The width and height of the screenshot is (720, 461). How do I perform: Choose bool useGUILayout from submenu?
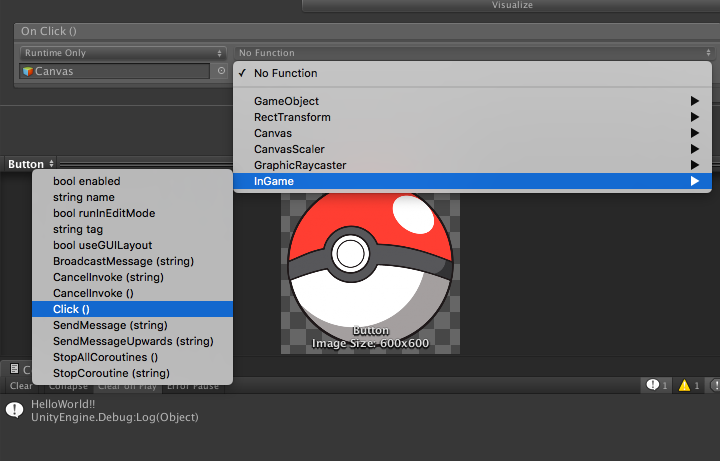click(132, 245)
